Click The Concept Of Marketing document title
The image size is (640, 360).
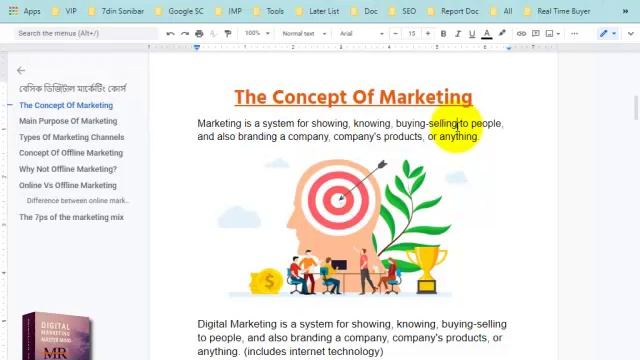click(x=353, y=98)
